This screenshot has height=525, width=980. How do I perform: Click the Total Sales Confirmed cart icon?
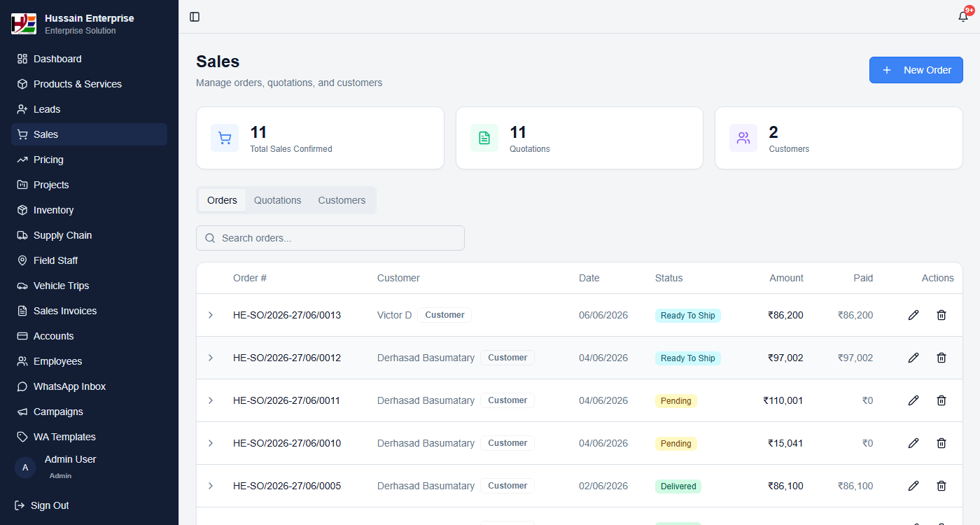[x=225, y=138]
